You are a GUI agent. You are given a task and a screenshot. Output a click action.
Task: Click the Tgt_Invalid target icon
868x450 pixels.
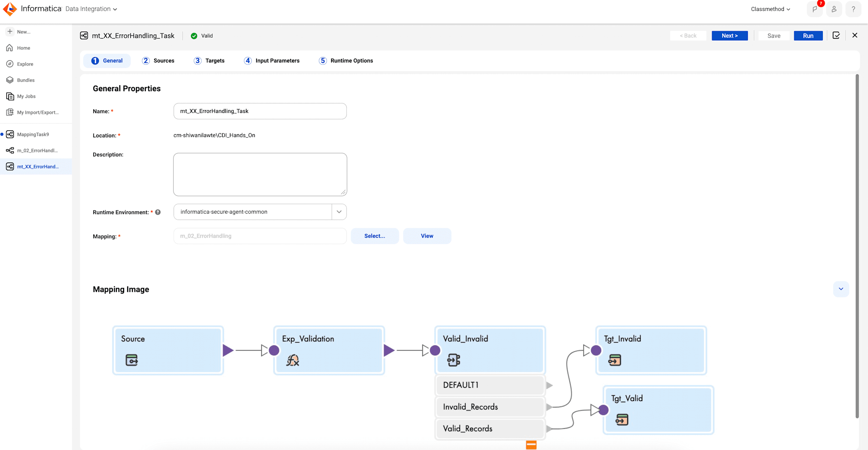pos(615,360)
